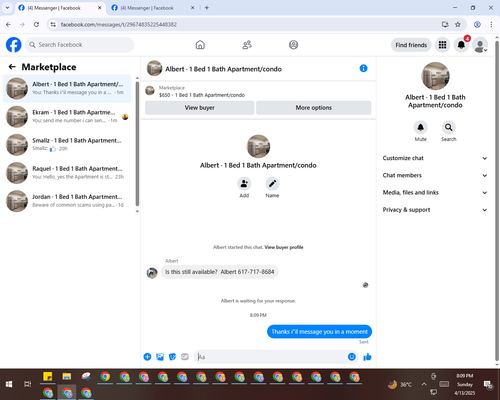This screenshot has width=500, height=400.
Task: Show hidden system tray icons
Action: point(424,384)
